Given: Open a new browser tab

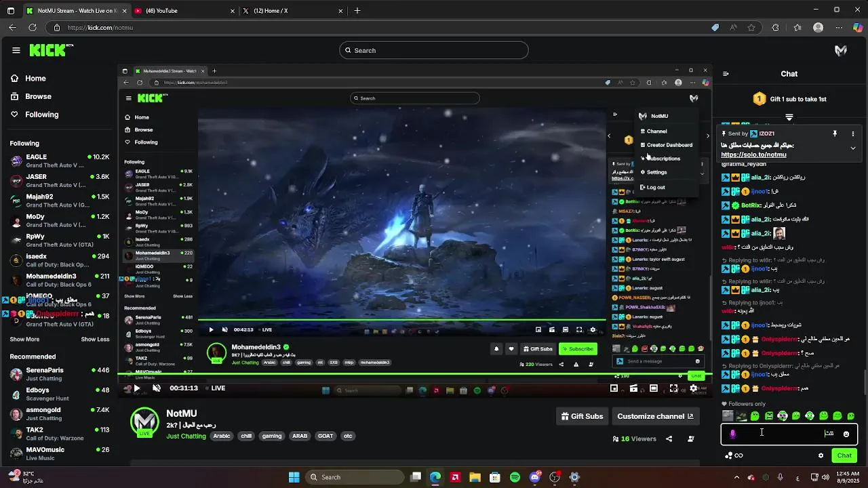Looking at the screenshot, I should click(357, 11).
